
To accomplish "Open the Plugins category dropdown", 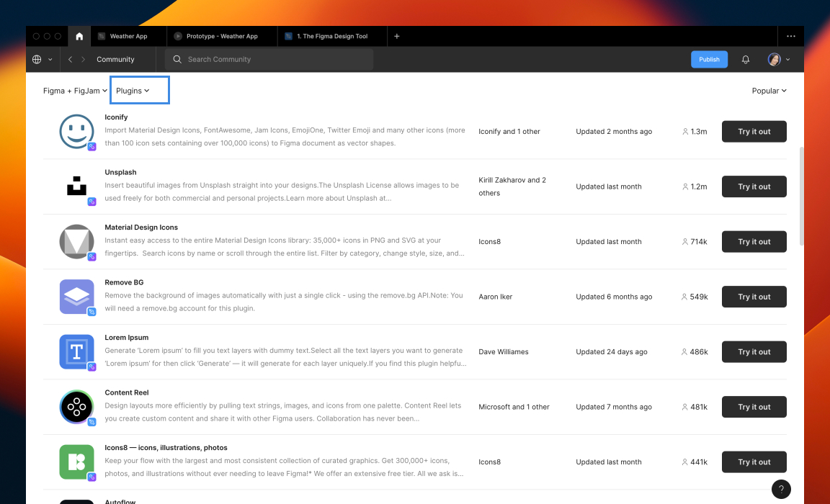I will [x=133, y=91].
